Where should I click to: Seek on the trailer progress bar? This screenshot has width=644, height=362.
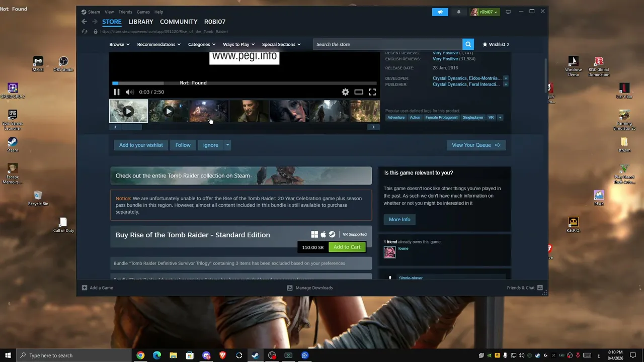pos(245,83)
